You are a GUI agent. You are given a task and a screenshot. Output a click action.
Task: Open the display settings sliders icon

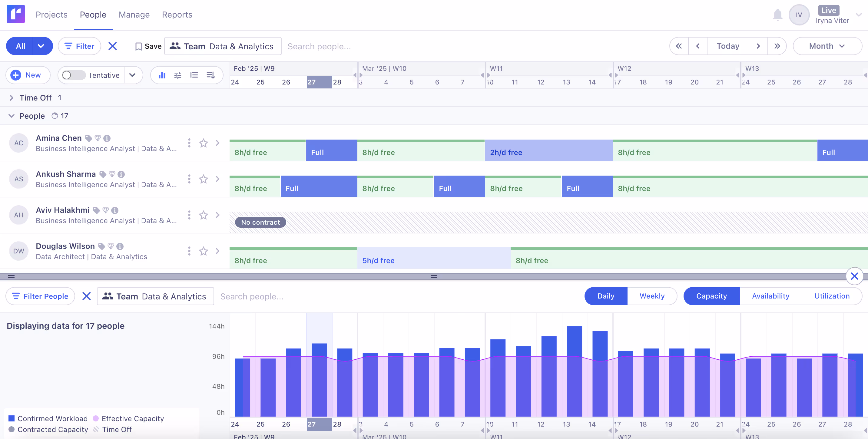[x=178, y=75]
